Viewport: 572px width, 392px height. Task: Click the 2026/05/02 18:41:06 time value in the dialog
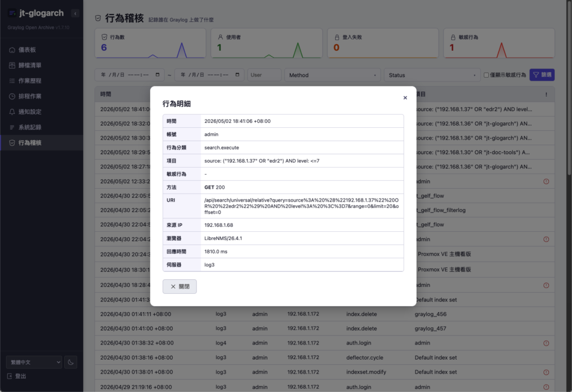[x=237, y=121]
